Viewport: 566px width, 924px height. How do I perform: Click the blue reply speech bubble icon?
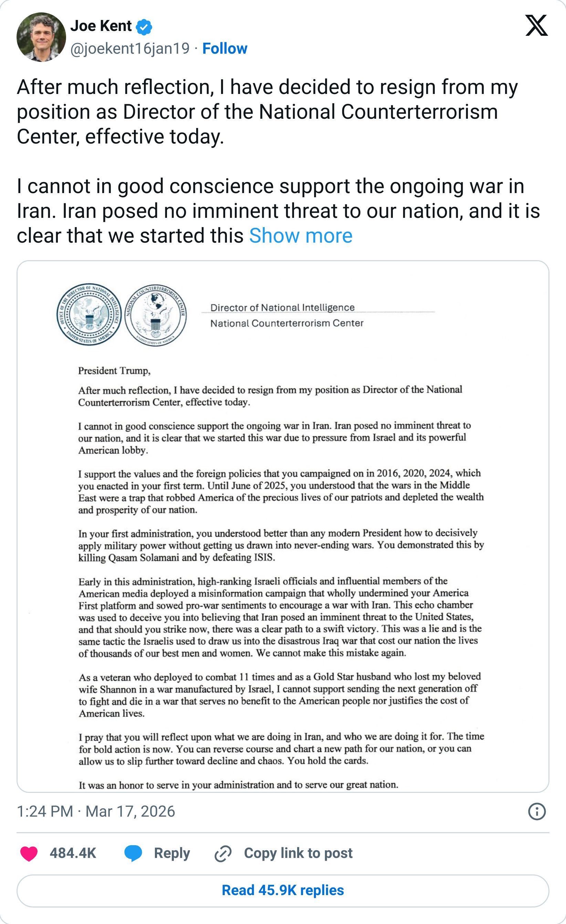133,853
